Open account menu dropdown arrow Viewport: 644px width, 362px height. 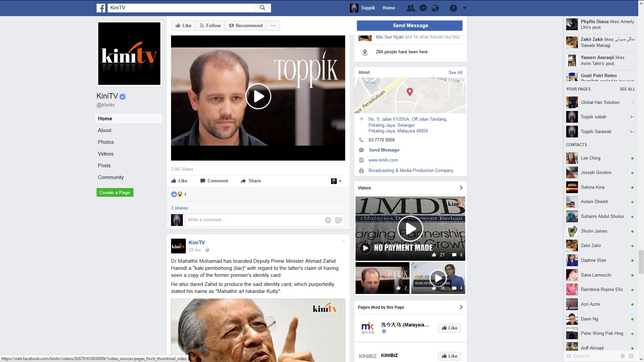pos(465,8)
